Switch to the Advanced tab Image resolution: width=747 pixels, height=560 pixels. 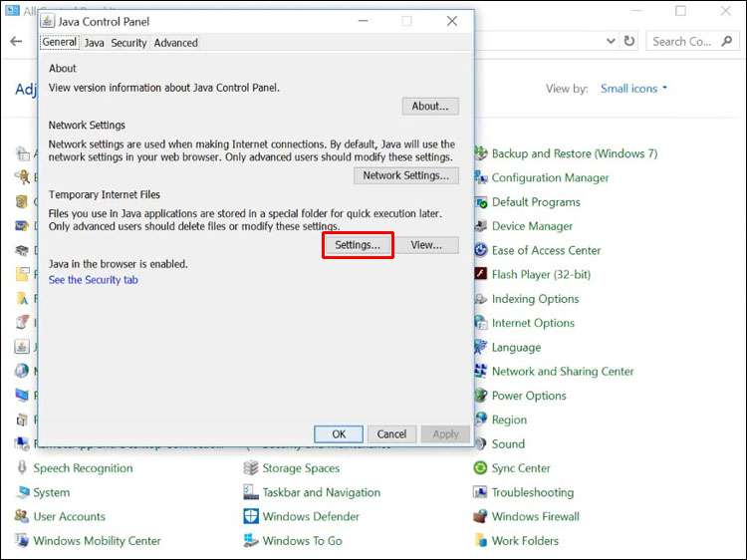click(175, 43)
